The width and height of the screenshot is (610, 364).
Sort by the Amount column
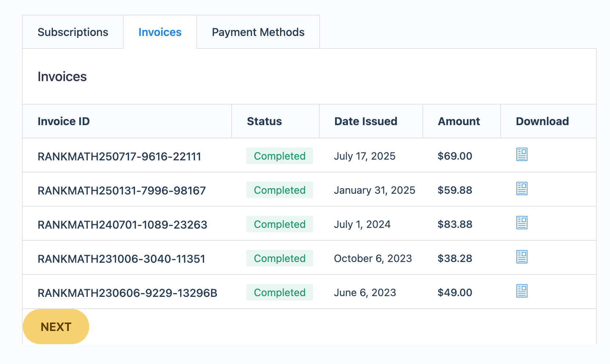point(458,121)
